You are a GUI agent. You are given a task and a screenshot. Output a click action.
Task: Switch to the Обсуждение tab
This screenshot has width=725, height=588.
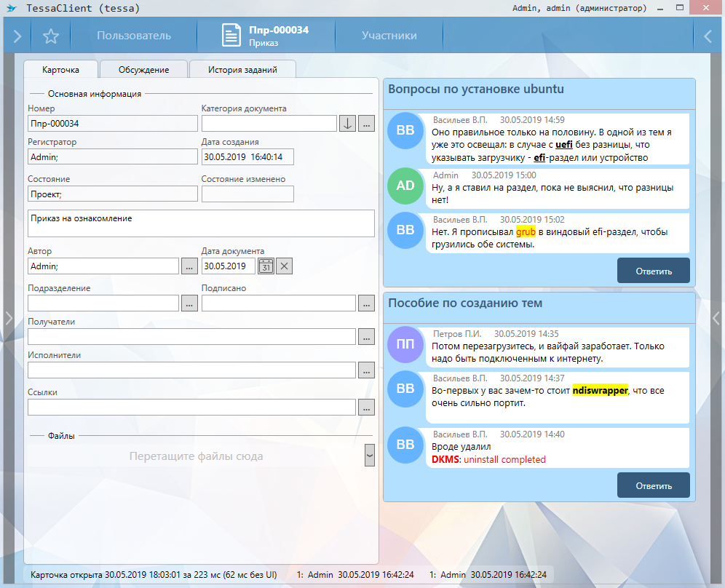point(144,70)
